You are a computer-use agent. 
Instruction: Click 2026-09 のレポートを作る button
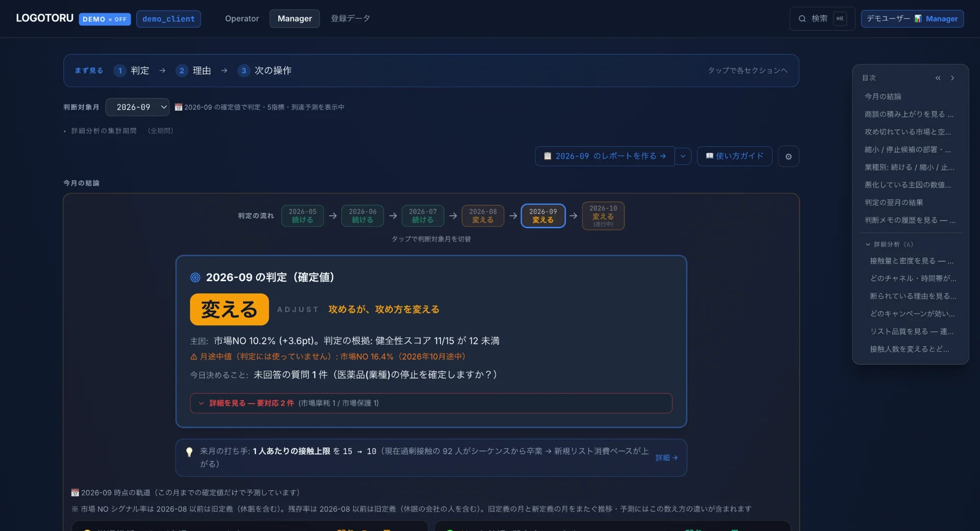coord(605,156)
